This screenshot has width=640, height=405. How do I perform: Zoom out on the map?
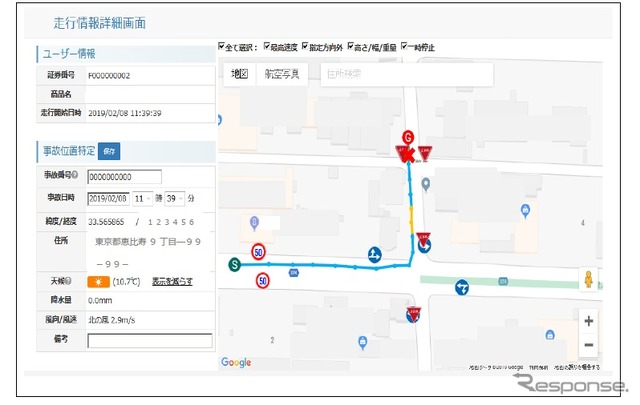tap(588, 345)
